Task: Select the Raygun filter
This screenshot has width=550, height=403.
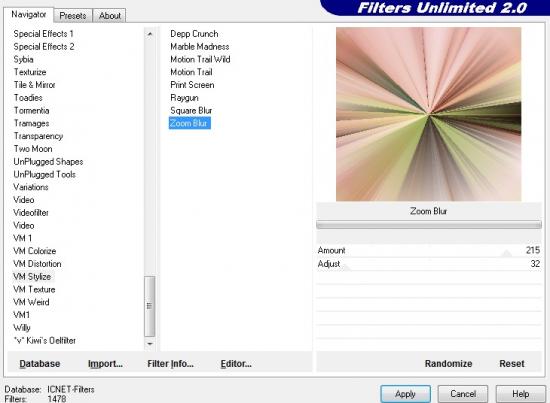Action: coord(185,98)
